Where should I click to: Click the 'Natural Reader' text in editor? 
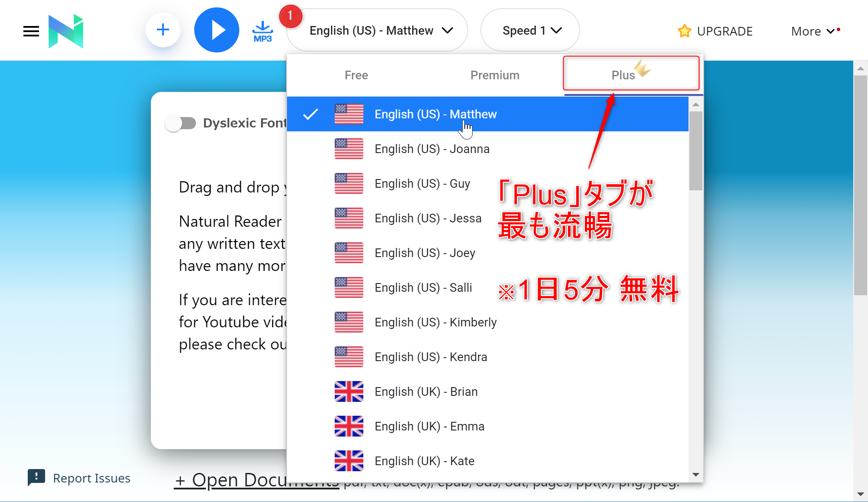point(230,222)
